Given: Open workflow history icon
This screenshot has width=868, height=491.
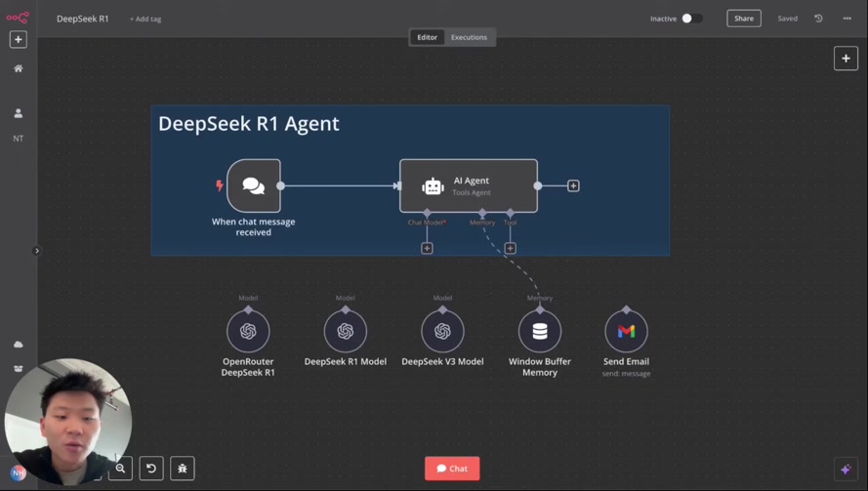Looking at the screenshot, I should (818, 19).
